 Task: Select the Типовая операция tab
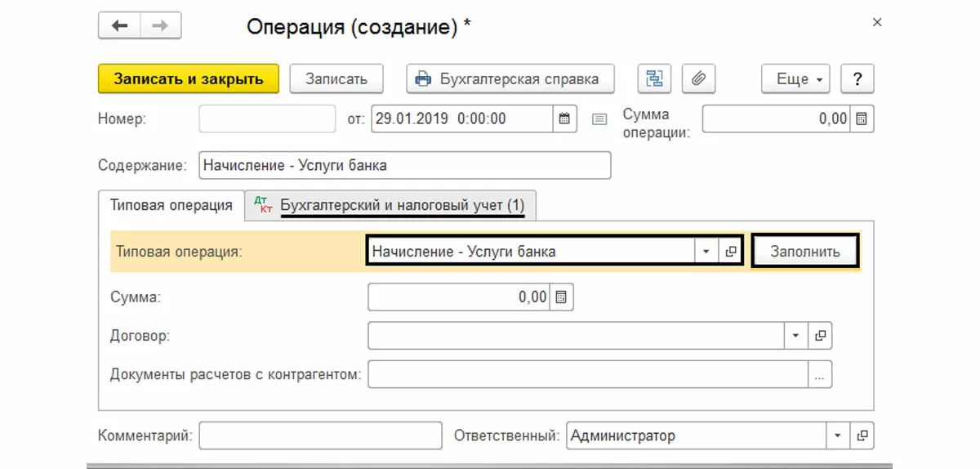[x=171, y=205]
